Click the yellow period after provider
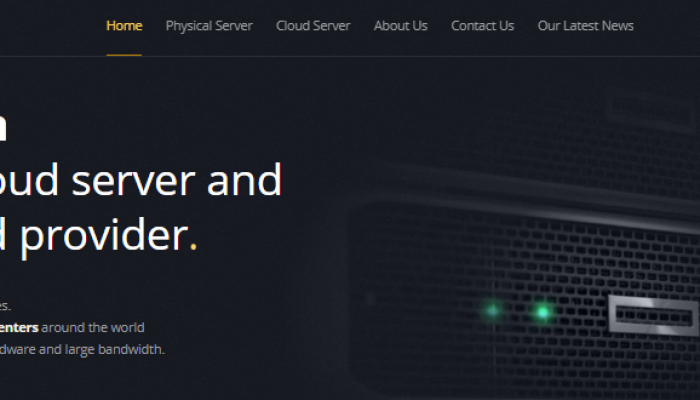This screenshot has width=700, height=400. [193, 246]
